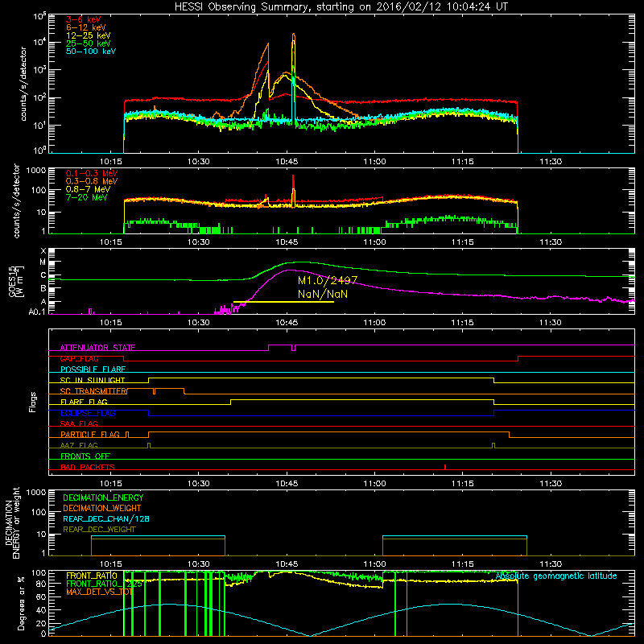Click the POSSIBLE_FLARE flag label
Image resolution: width=644 pixels, height=644 pixels.
click(x=93, y=369)
